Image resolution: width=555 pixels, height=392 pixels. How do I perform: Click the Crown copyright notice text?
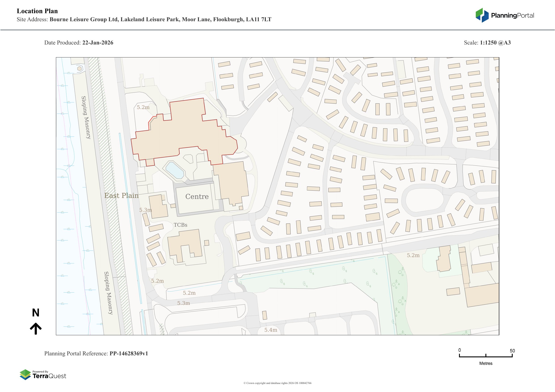tap(277, 383)
